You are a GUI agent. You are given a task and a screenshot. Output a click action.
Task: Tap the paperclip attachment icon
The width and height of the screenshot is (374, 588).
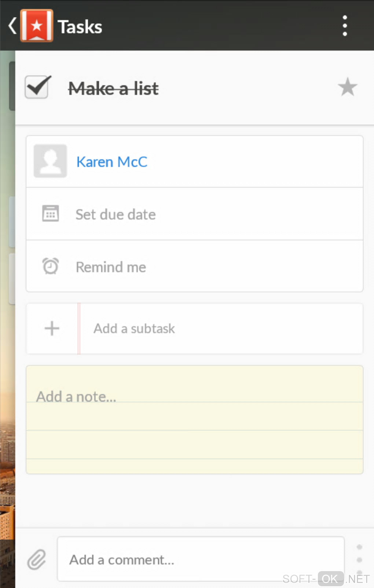coord(37,559)
